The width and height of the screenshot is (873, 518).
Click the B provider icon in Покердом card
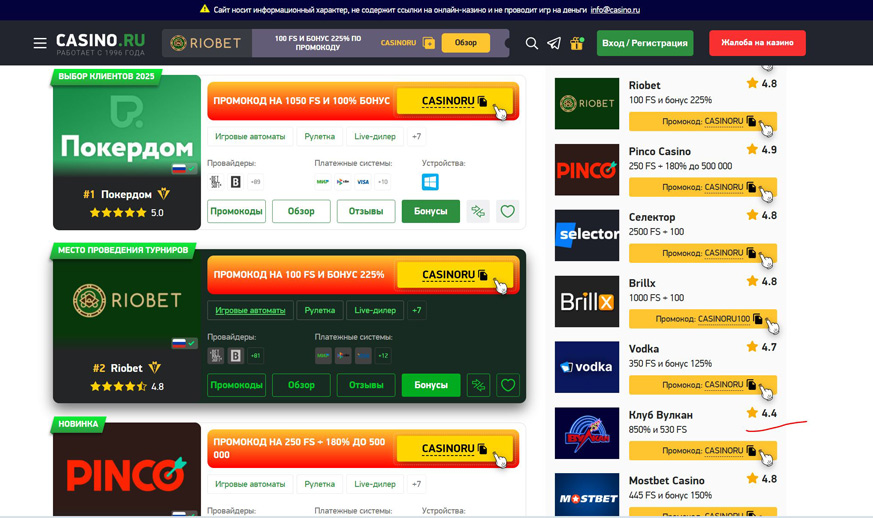point(236,182)
